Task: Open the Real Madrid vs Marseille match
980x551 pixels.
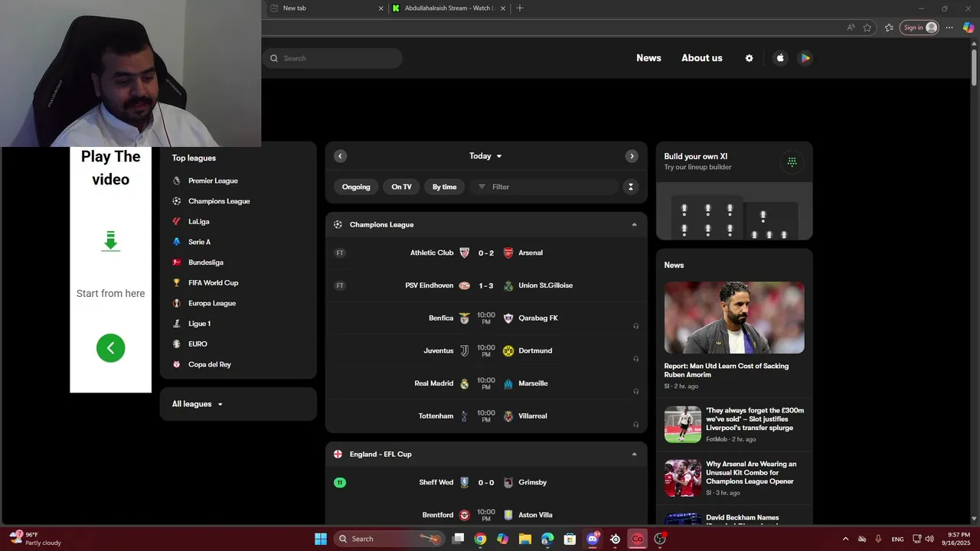Action: [x=486, y=383]
